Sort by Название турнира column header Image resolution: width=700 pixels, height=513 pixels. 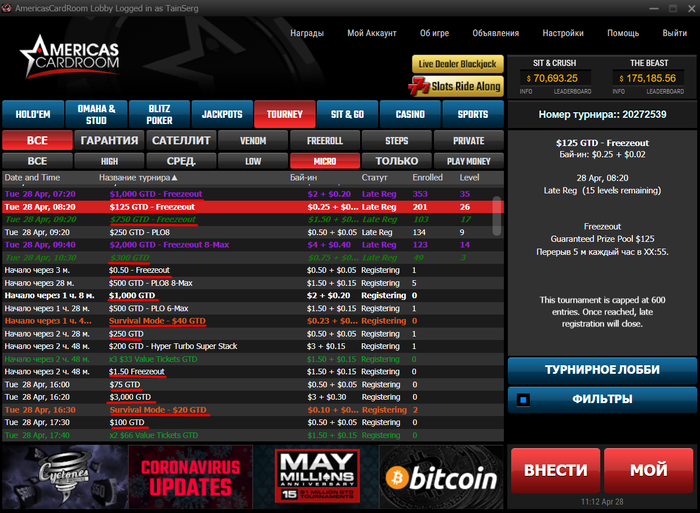coord(138,178)
